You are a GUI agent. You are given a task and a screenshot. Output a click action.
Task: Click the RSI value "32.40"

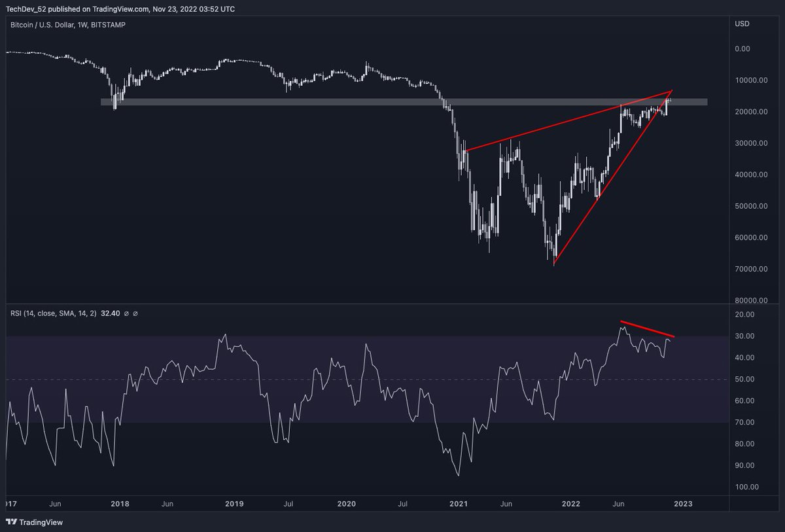pyautogui.click(x=111, y=314)
